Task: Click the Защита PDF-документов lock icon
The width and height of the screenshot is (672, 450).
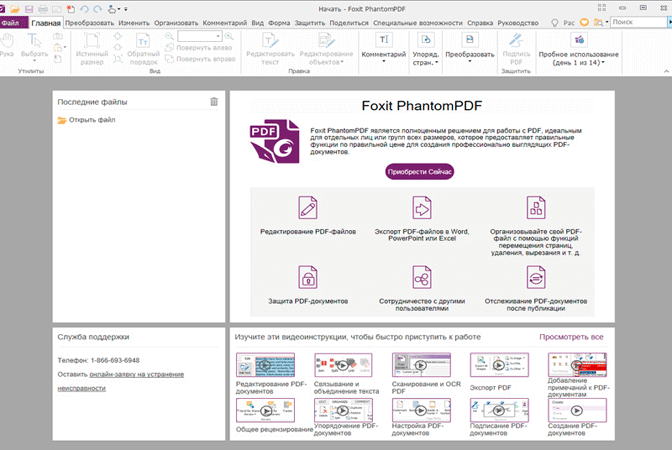Action: (307, 277)
